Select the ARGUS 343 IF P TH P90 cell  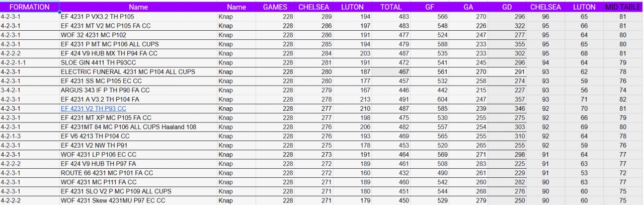(105, 90)
